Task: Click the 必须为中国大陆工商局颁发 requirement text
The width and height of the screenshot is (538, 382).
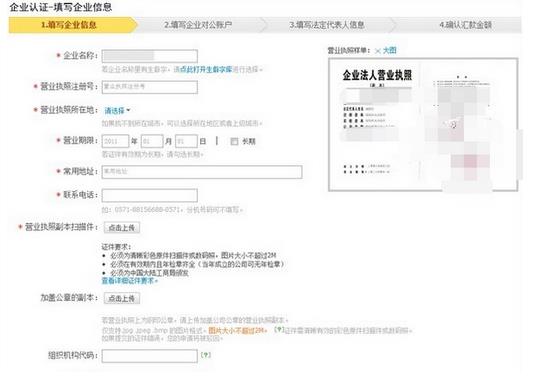Action: 149,273
